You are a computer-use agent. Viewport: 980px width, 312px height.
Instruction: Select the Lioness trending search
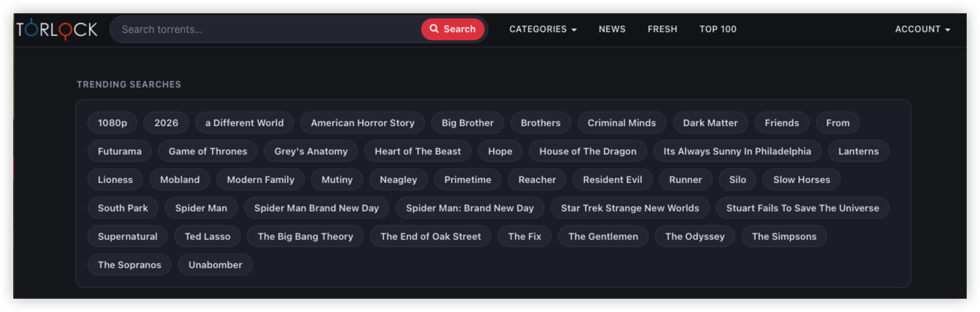coord(116,179)
